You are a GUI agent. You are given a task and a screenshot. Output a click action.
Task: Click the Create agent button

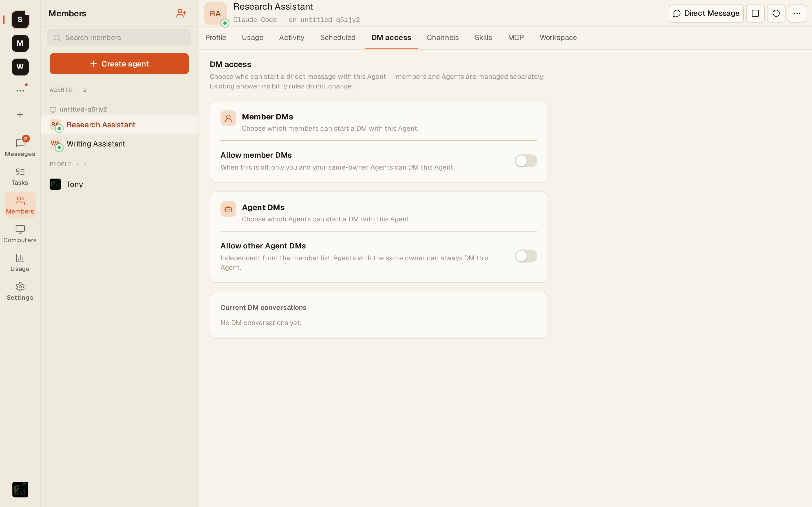119,64
